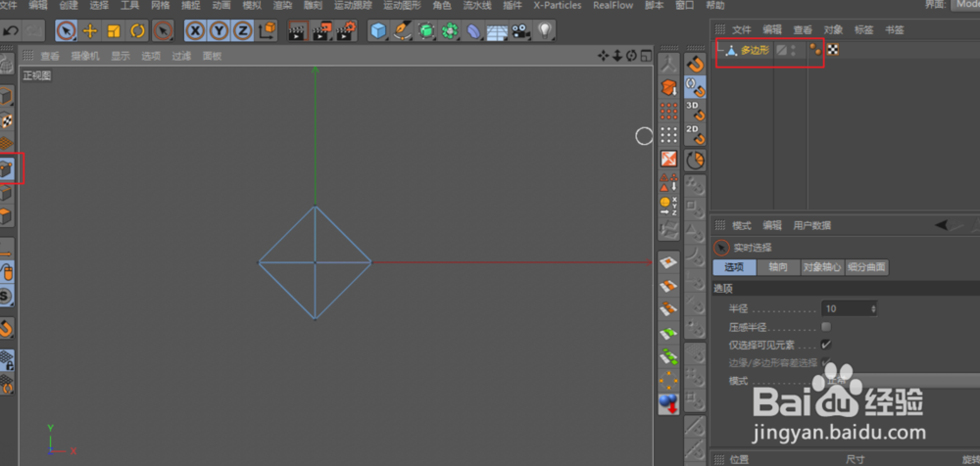The image size is (980, 466).
Task: Toggle Auto Snapping magnet icon
Action: (x=696, y=87)
